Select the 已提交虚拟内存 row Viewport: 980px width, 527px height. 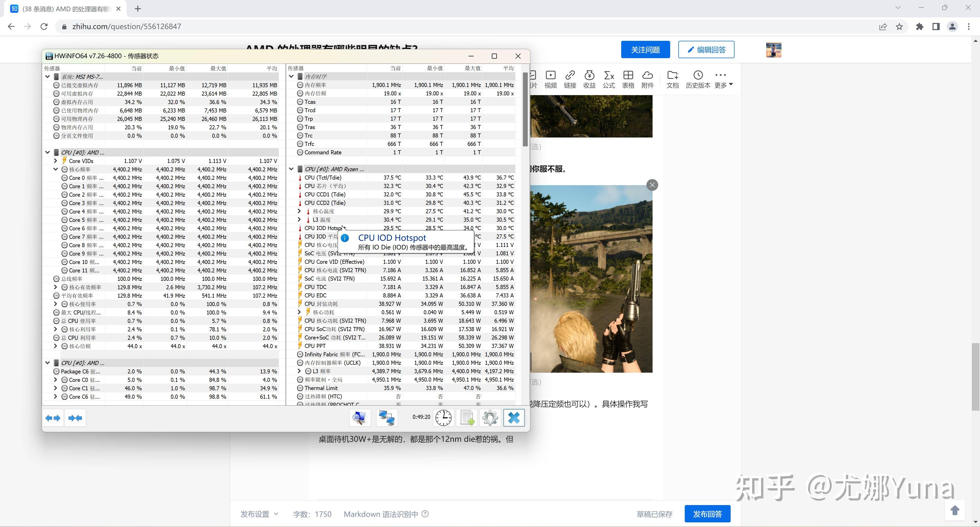pos(161,85)
